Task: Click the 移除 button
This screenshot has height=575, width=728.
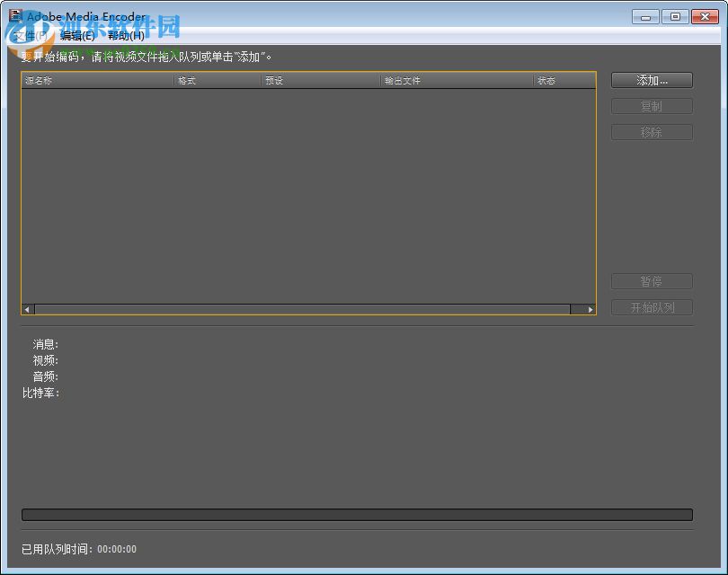Action: [651, 131]
